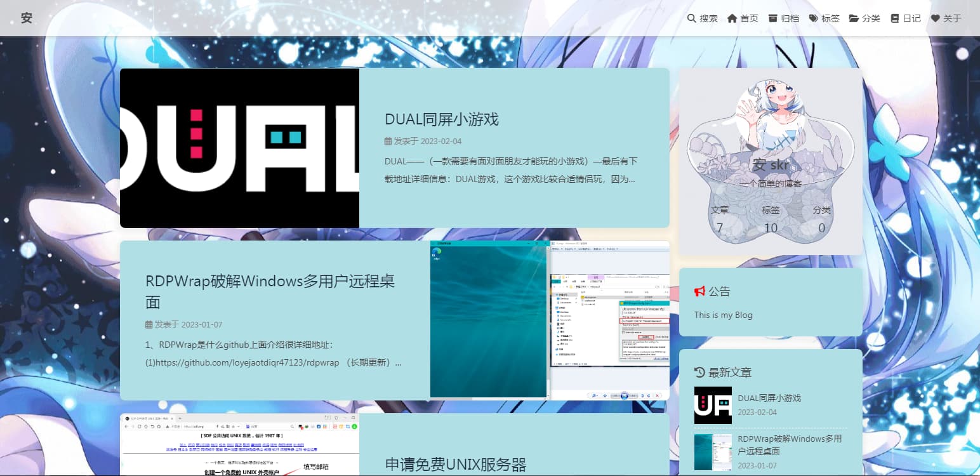Click the author name 安 skr
The height and width of the screenshot is (476, 980).
coord(771,165)
